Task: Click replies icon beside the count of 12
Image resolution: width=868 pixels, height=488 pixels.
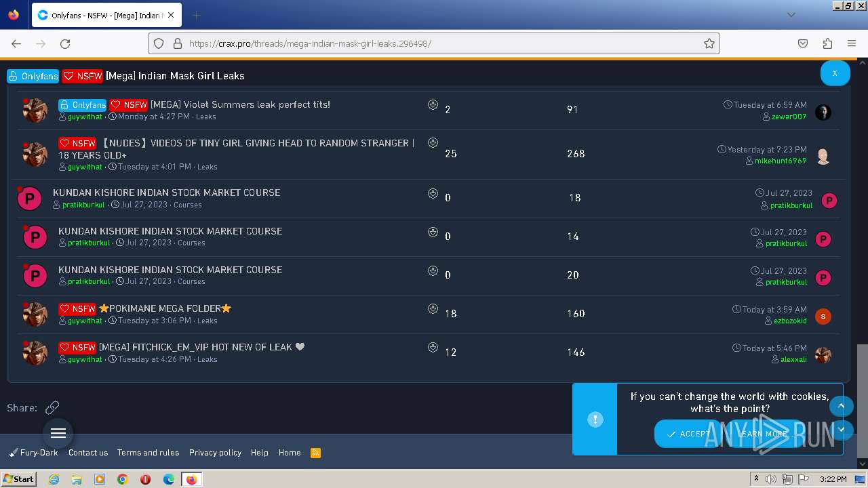Action: coord(433,347)
